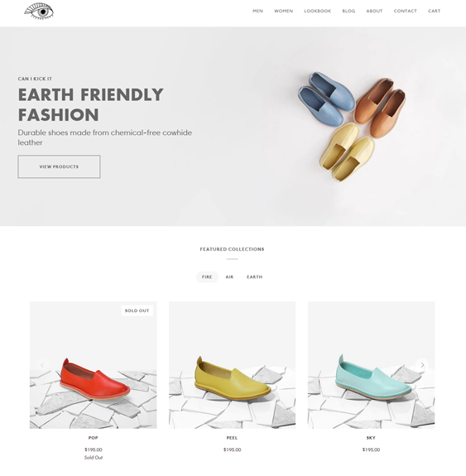
Task: Open the WOMEN menu item
Action: click(x=284, y=11)
